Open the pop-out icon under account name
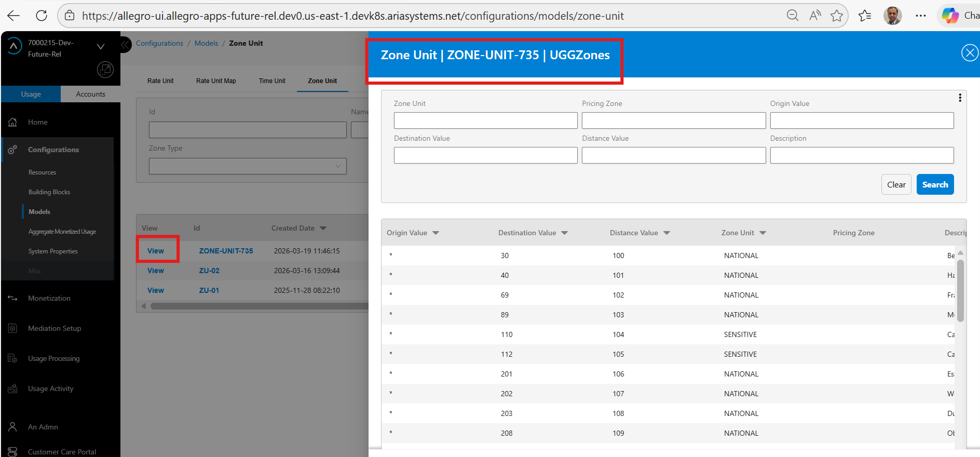The height and width of the screenshot is (457, 980). pos(105,70)
